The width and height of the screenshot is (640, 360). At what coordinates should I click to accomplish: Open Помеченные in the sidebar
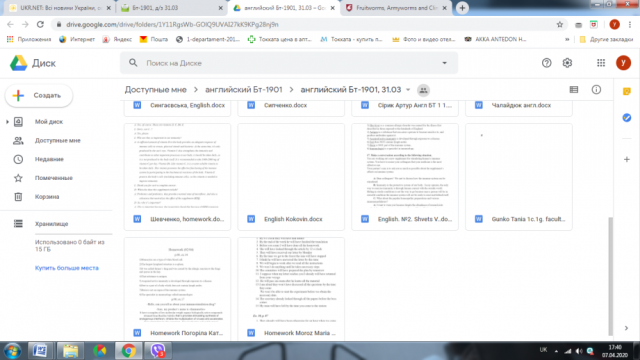(53, 178)
